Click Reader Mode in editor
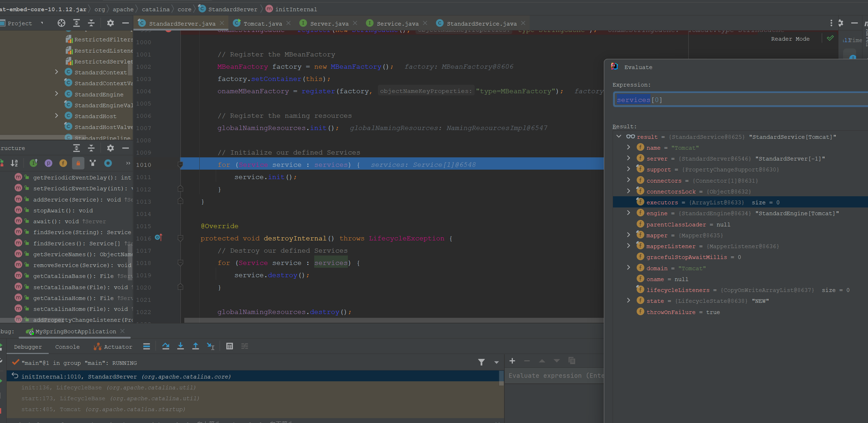 pyautogui.click(x=790, y=39)
